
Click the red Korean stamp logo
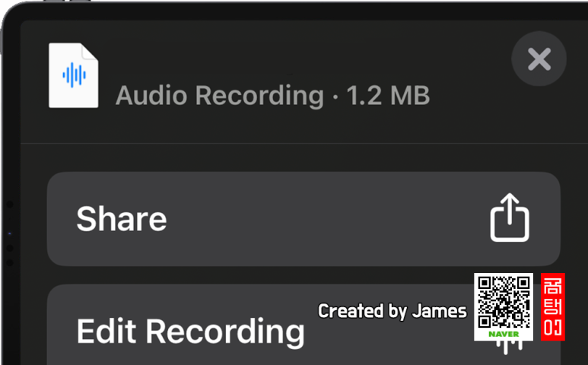553,307
